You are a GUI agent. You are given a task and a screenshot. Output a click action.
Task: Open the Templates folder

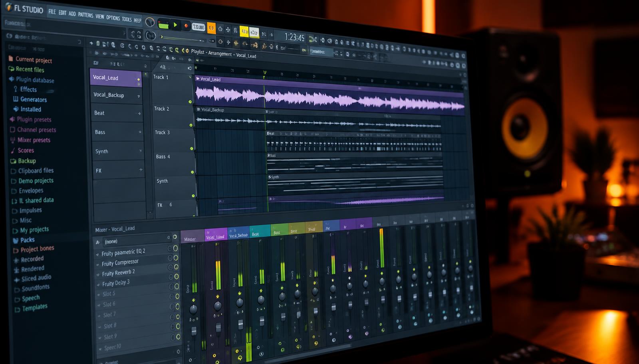point(31,308)
